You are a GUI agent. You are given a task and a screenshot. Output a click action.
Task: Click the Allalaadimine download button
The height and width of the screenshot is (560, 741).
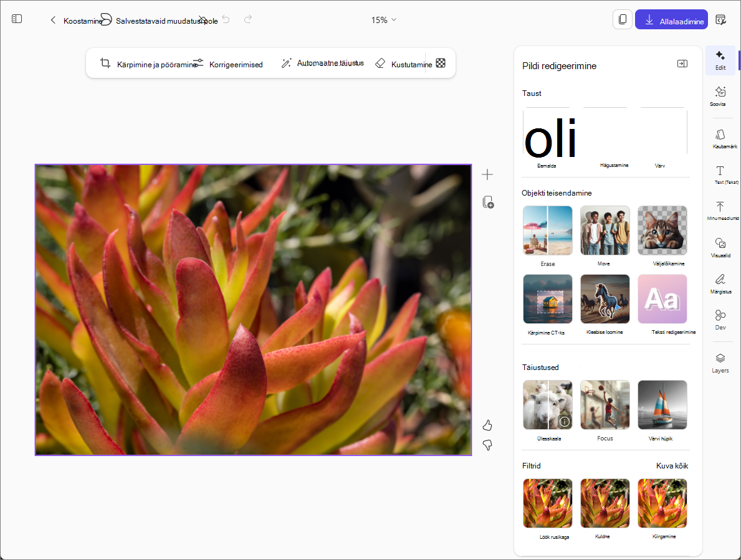coord(671,20)
